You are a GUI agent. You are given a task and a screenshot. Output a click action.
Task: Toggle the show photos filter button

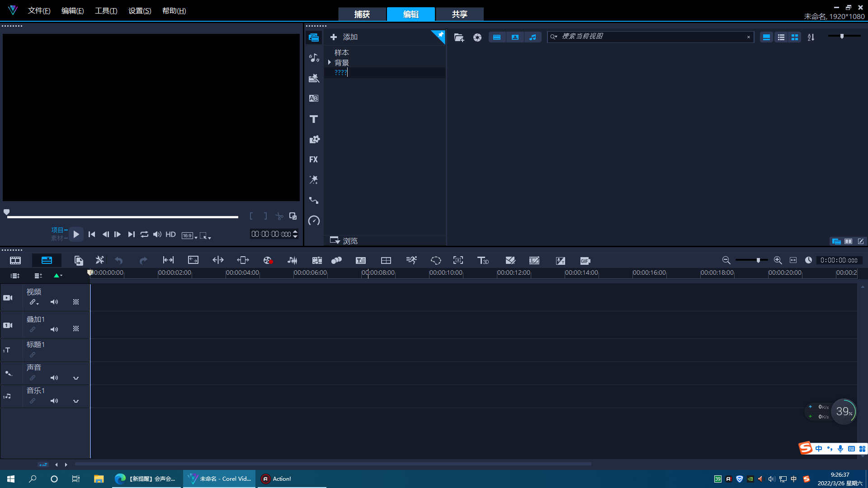[x=515, y=38]
